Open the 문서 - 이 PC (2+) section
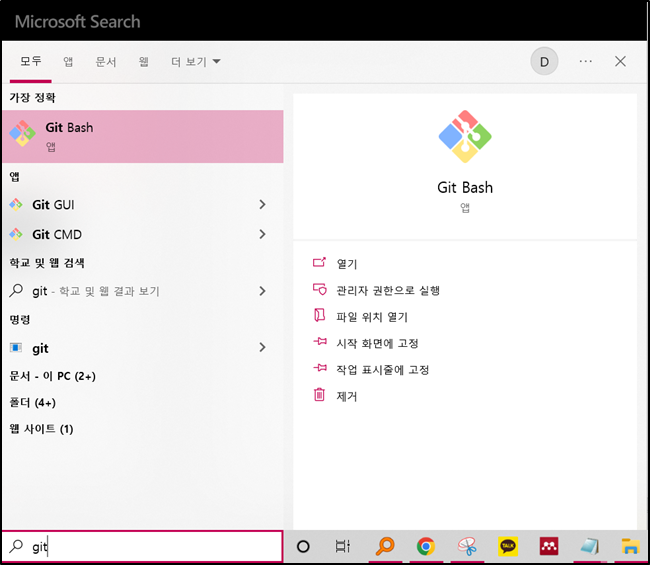Screen dimensions: 650x565 [53, 376]
